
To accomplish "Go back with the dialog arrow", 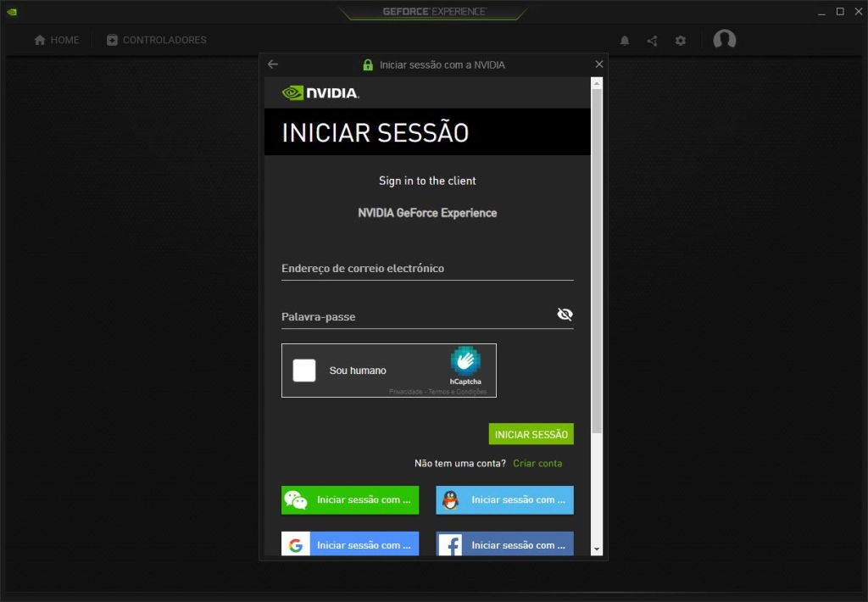I will (x=273, y=64).
